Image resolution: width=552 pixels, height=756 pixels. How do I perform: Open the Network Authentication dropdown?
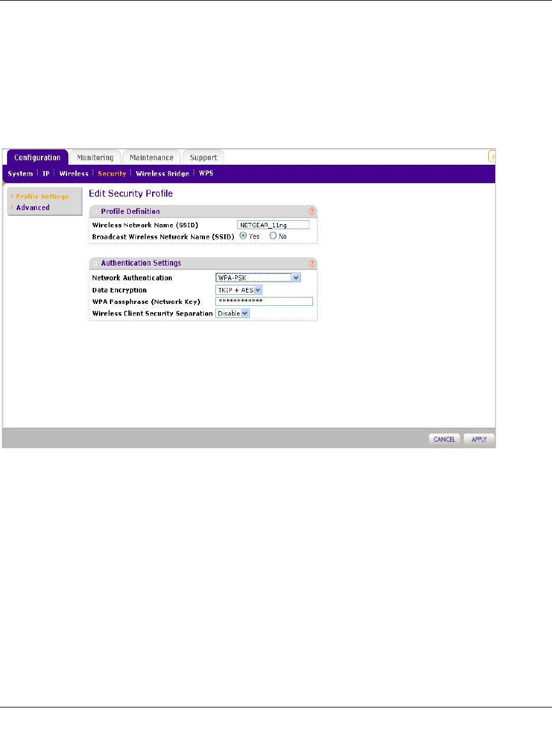click(258, 278)
